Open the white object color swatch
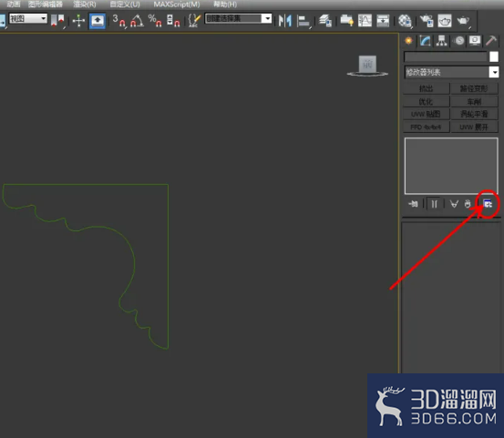The width and height of the screenshot is (504, 438). (x=494, y=56)
